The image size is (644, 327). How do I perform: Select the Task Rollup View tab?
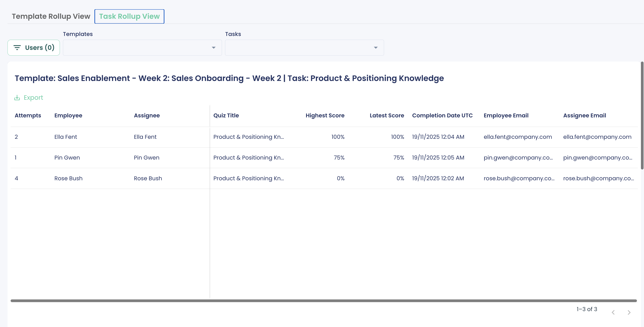(129, 16)
